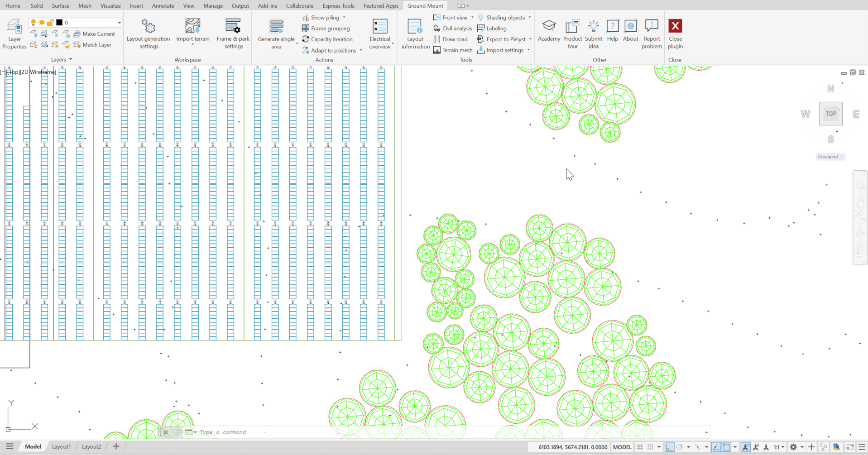Select the Draw road tool
Image resolution: width=868 pixels, height=455 pixels.
pyautogui.click(x=450, y=39)
